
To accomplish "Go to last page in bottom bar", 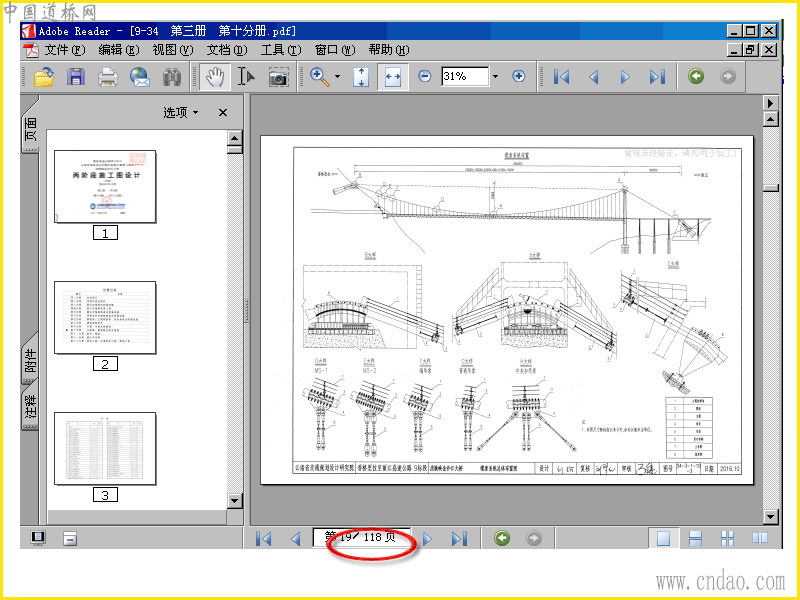I will (459, 539).
